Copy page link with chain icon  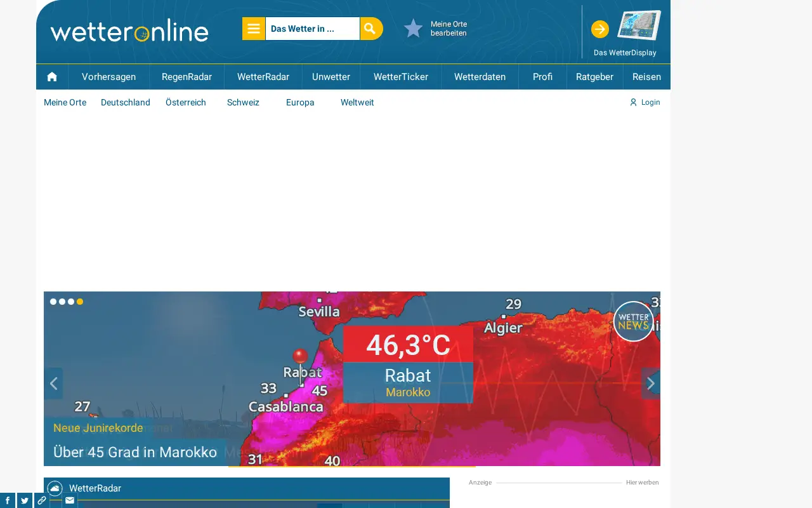click(42, 500)
